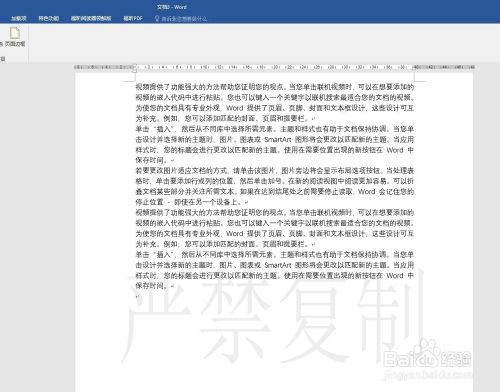The image size is (500, 392).
Task: Click the Word window title text
Action: click(172, 7)
